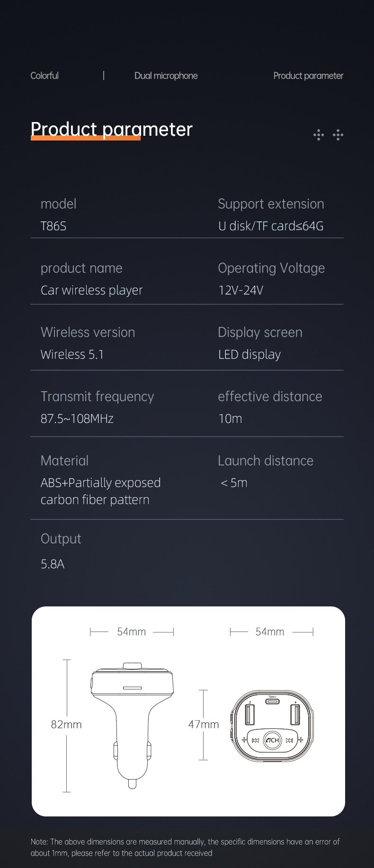Click the dotted cross icon left of previous-track
The width and height of the screenshot is (374, 868).
tap(244, 740)
